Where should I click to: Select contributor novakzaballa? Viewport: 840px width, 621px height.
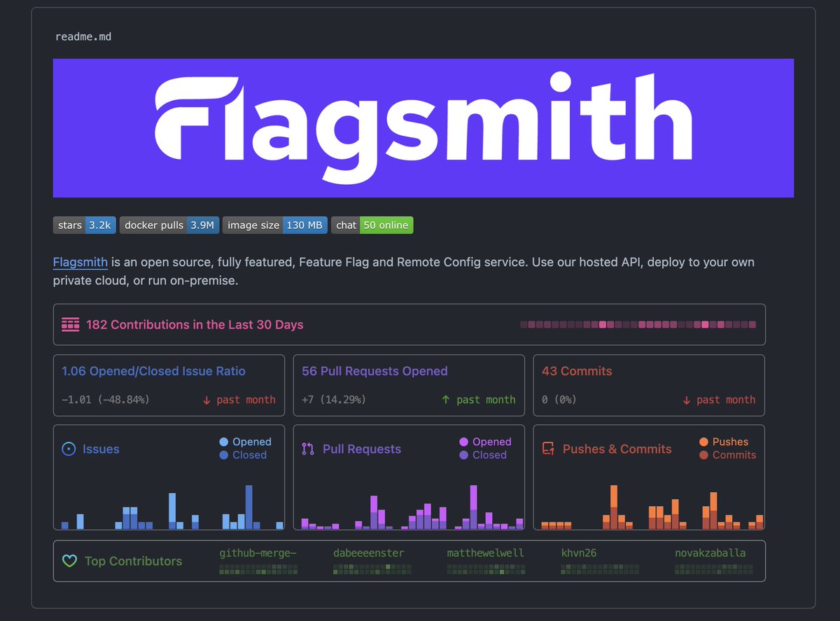(710, 553)
